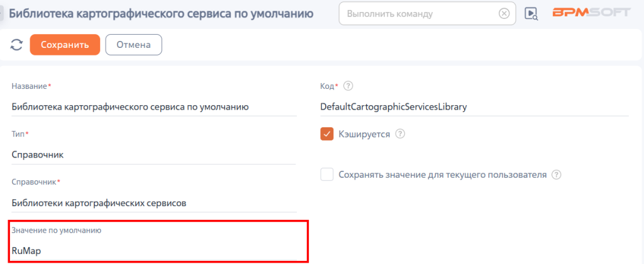Save the system setting
Screen dimensions: 644x264
pyautogui.click(x=65, y=44)
